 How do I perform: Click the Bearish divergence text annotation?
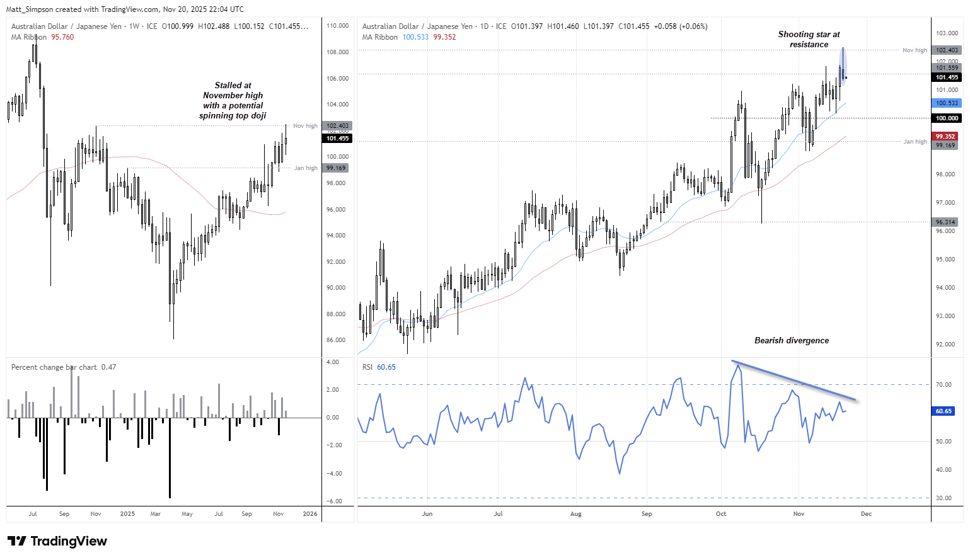pyautogui.click(x=792, y=340)
